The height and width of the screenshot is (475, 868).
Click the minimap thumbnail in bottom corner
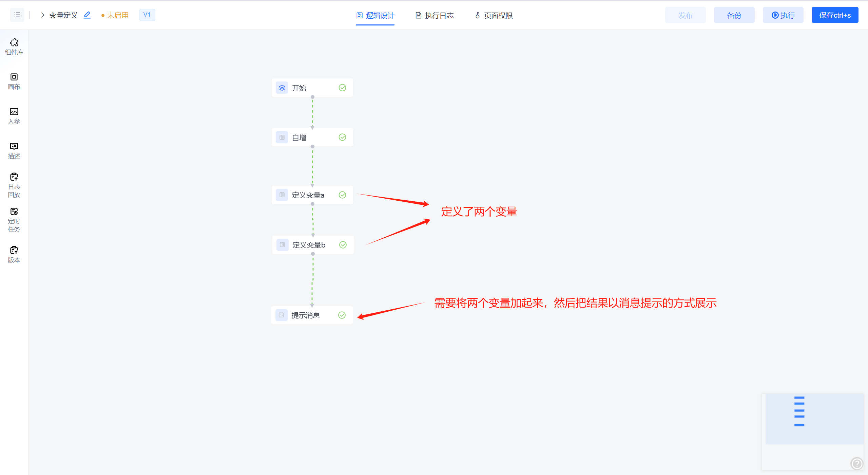pos(814,419)
